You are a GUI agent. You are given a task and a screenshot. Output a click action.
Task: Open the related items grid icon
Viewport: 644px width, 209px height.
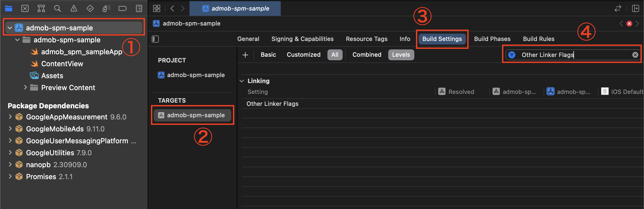click(157, 8)
